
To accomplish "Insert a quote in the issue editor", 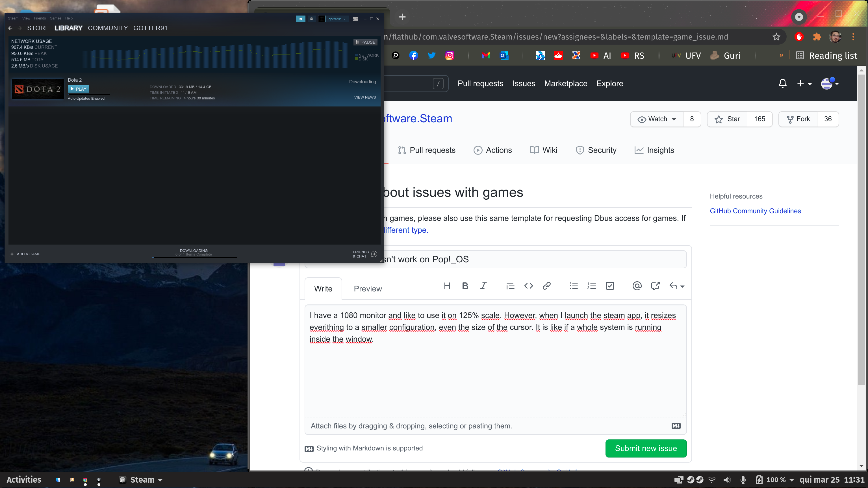I will click(x=510, y=286).
